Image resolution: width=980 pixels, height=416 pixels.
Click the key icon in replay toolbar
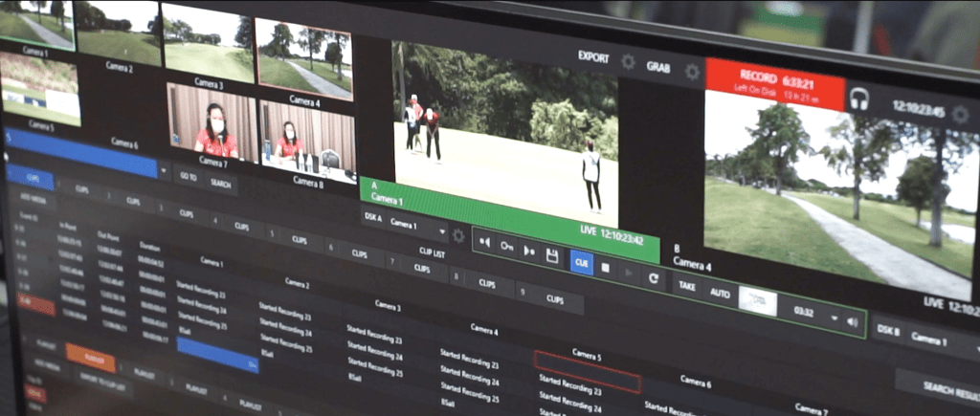pos(506,248)
